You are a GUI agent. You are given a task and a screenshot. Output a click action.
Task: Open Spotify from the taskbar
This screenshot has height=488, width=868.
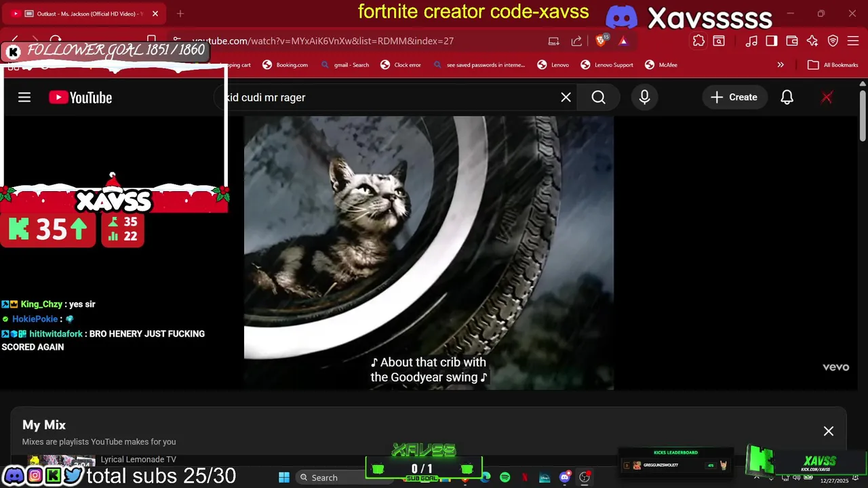coord(505,477)
